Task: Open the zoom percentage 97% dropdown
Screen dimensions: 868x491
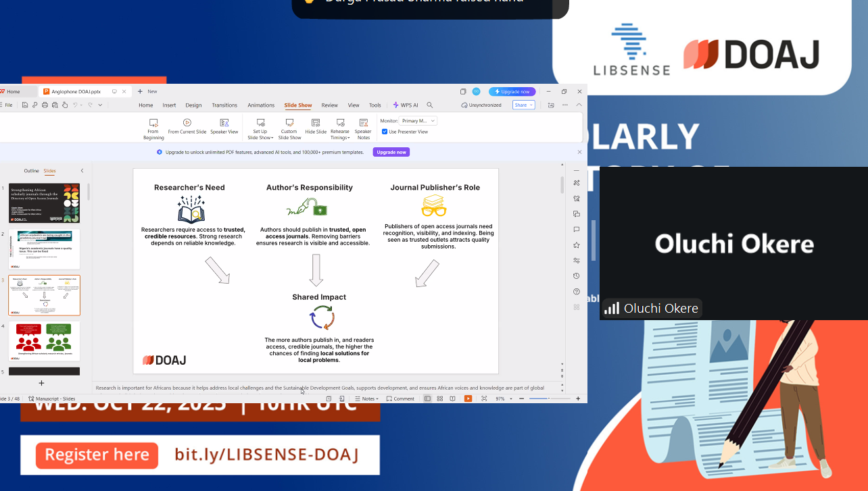Action: point(502,399)
